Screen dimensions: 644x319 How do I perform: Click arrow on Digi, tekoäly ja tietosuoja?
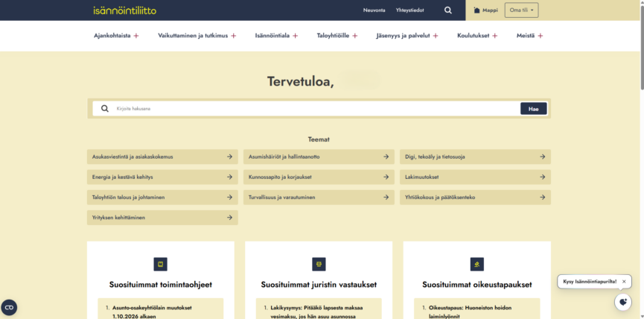(543, 157)
